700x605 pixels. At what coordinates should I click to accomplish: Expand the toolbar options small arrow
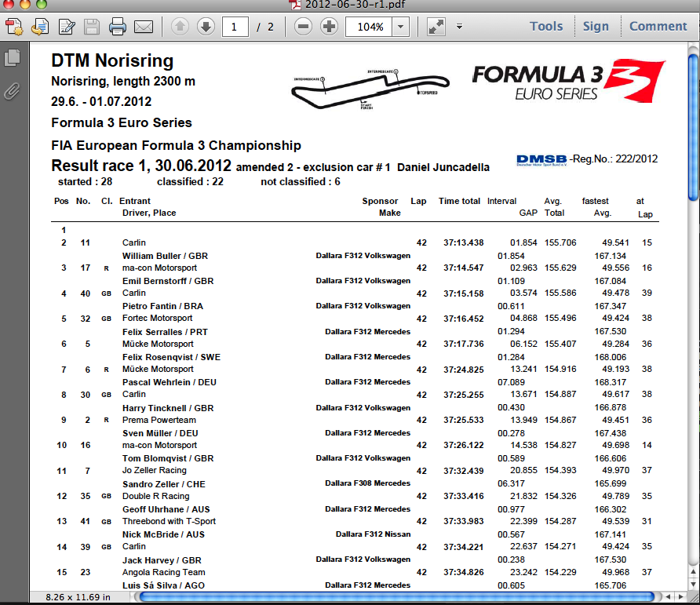459,27
